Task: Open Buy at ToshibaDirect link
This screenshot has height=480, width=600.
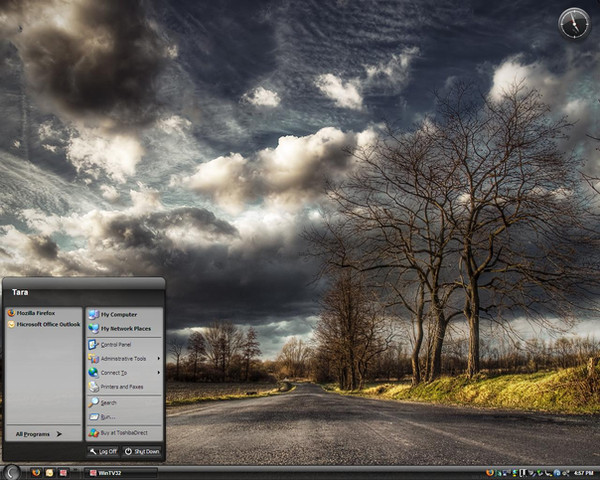Action: [124, 433]
